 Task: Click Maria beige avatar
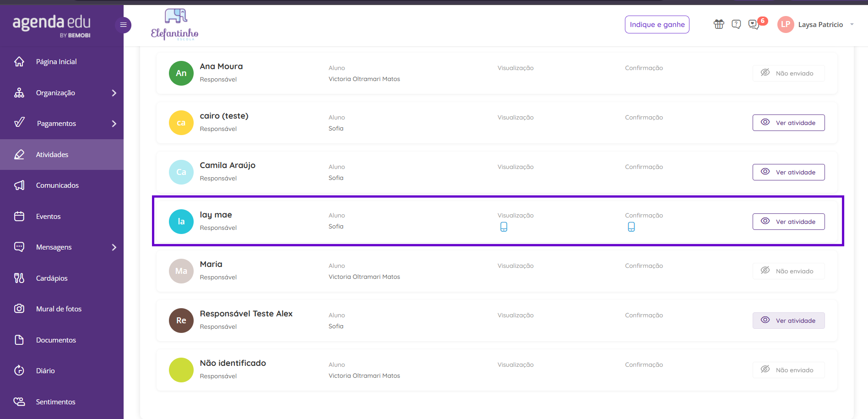181,271
